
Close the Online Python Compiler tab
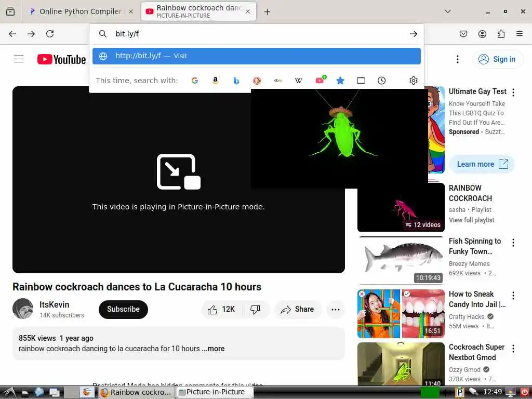pos(131,11)
